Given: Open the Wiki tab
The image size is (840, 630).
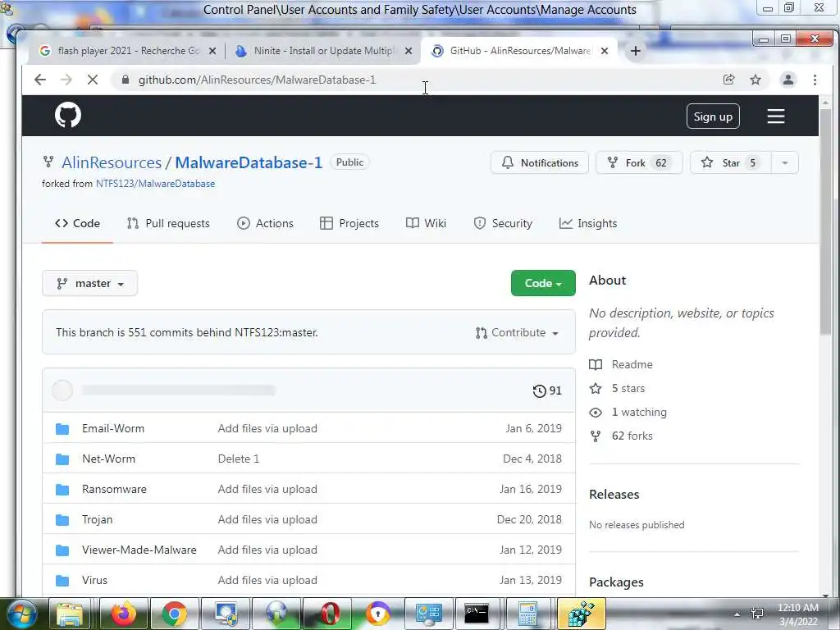Looking at the screenshot, I should pos(426,223).
